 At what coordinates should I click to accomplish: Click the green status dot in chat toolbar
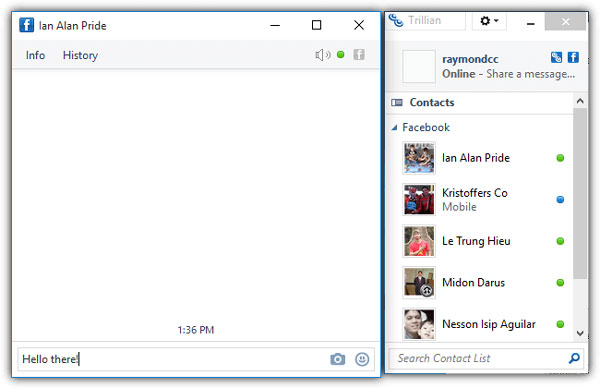(x=341, y=55)
